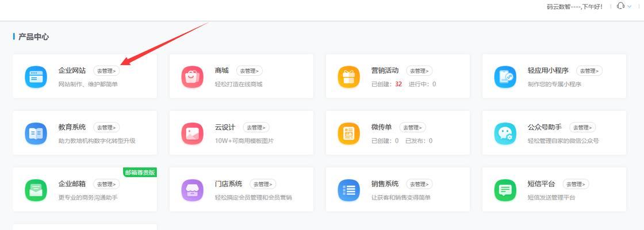The width and height of the screenshot is (644, 230).
Task: Click 更专业的商务沟通助手 description
Action: (89, 198)
